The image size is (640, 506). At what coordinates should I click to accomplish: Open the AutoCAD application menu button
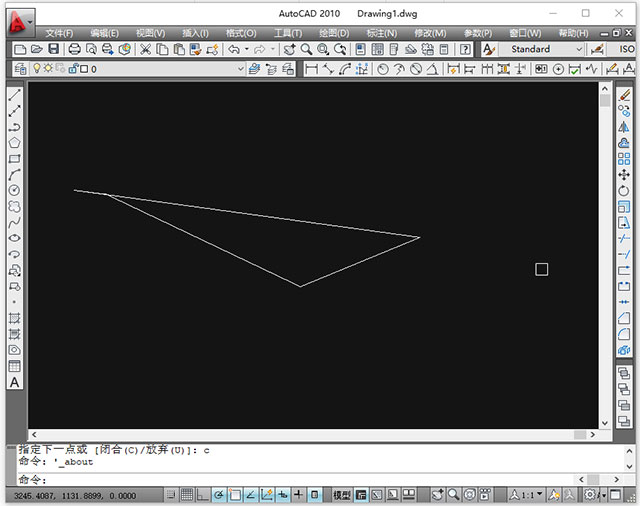pos(20,21)
